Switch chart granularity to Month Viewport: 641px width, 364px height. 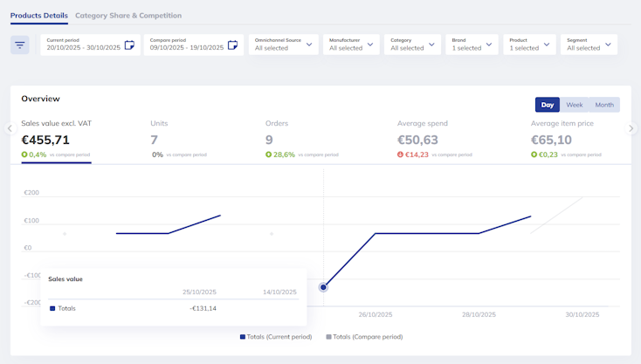(x=604, y=105)
